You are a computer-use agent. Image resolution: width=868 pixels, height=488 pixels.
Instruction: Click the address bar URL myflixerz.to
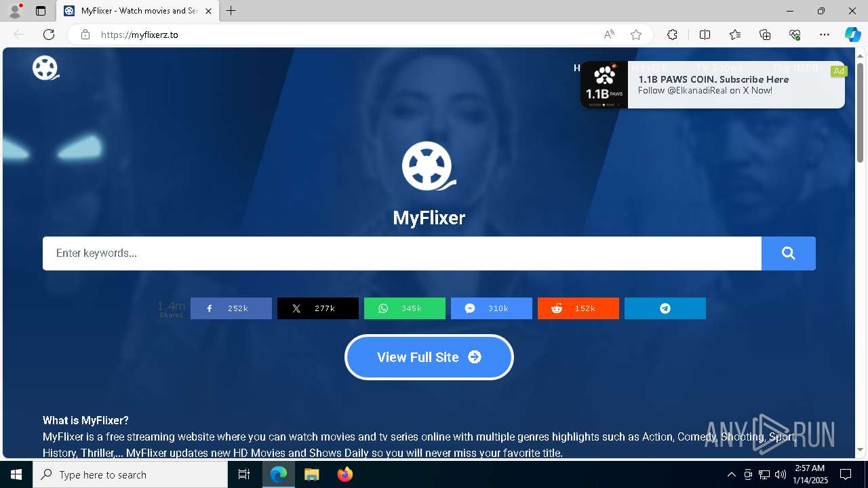(x=140, y=35)
